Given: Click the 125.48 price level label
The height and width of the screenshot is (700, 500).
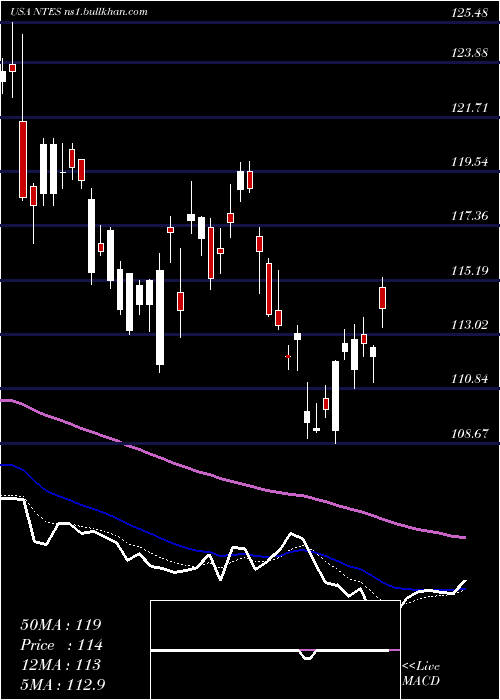Looking at the screenshot, I should pos(469,12).
